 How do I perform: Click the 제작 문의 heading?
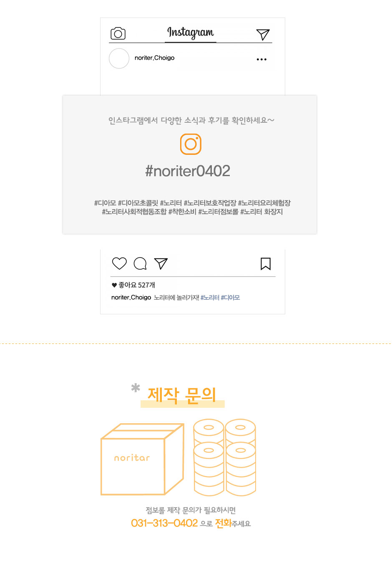click(x=182, y=395)
